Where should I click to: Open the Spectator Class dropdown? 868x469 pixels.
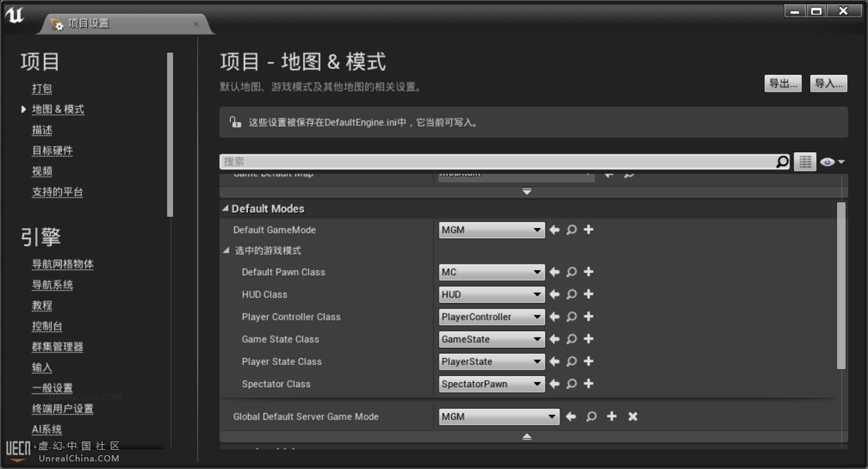click(492, 384)
